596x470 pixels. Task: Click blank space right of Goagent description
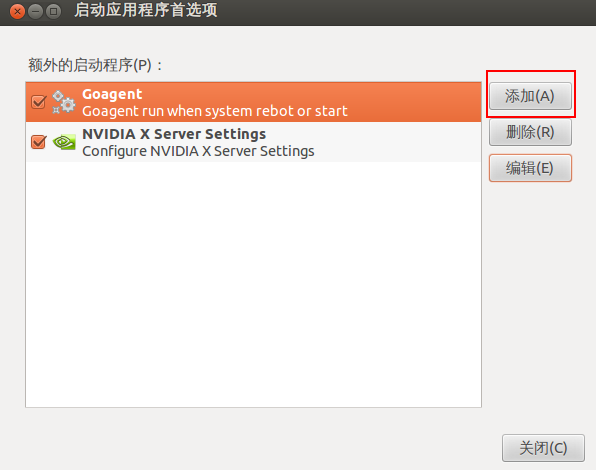coord(414,111)
